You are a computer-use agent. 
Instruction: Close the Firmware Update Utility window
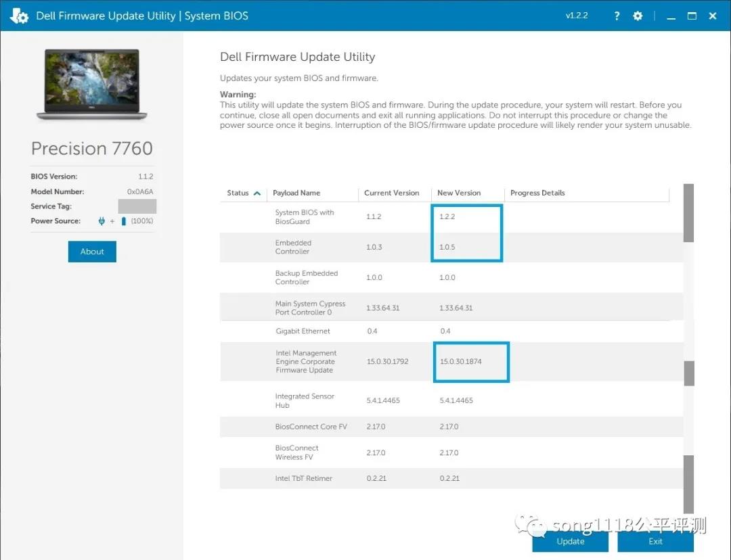[713, 16]
